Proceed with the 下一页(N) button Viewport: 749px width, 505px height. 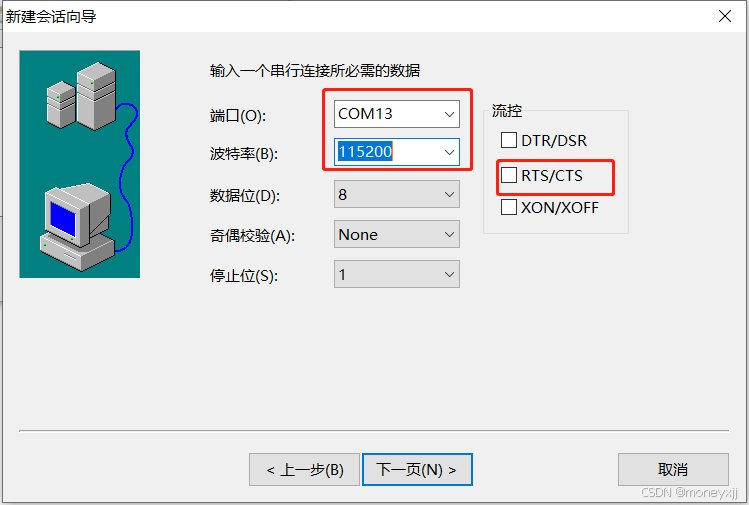point(417,470)
